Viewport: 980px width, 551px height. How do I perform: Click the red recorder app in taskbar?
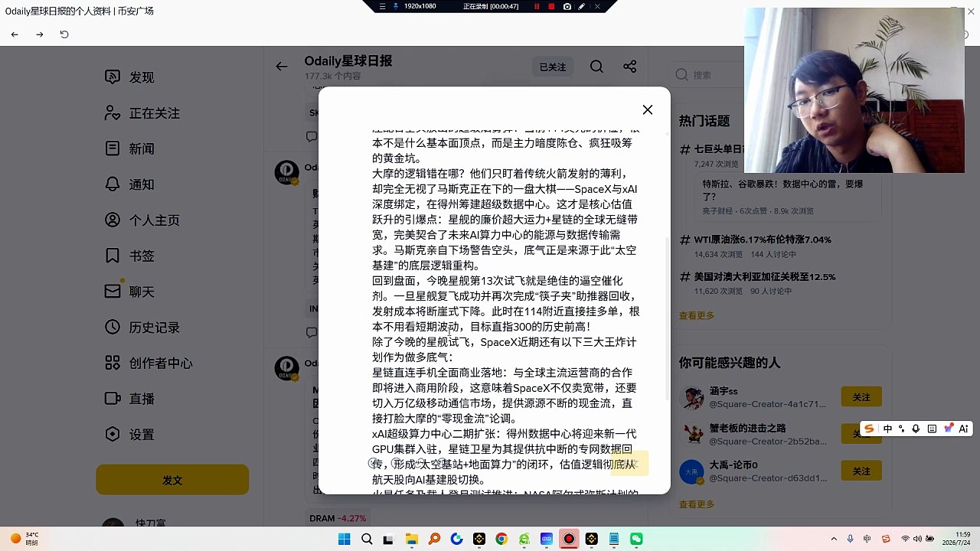click(x=569, y=539)
